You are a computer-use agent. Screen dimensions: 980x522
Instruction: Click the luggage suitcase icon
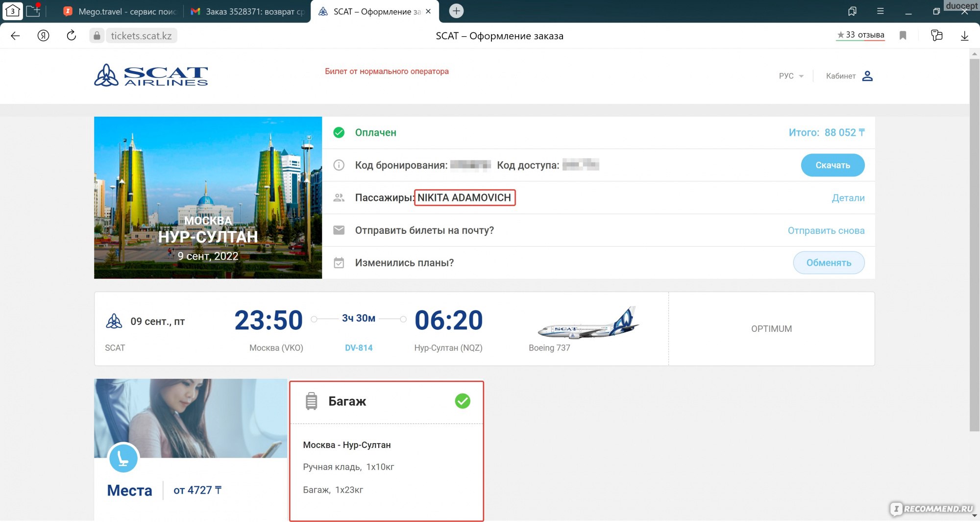[x=311, y=401]
